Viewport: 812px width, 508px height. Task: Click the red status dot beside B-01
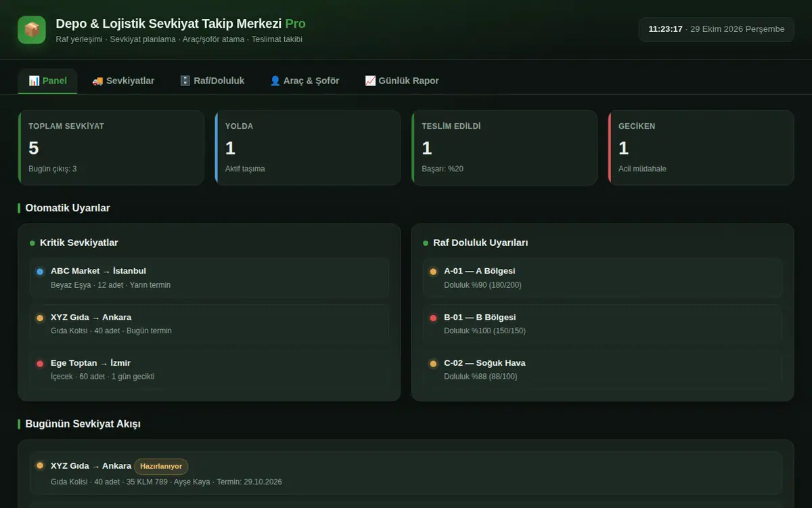click(x=433, y=318)
